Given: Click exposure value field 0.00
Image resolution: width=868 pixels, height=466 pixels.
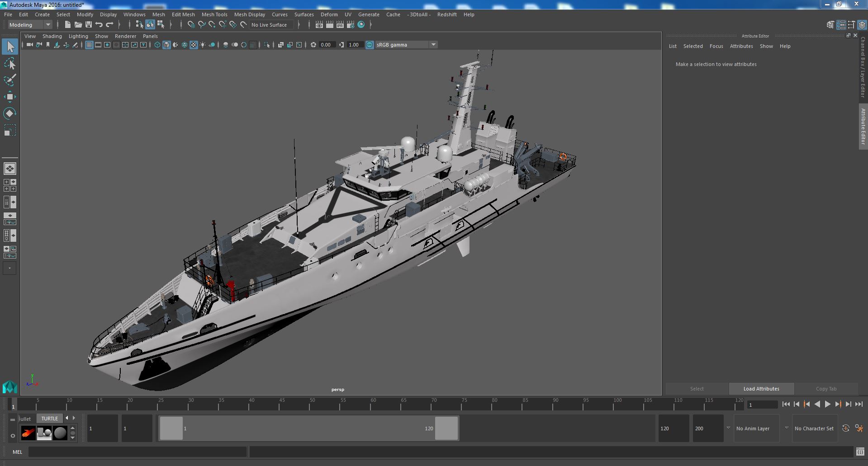Looking at the screenshot, I should point(327,45).
